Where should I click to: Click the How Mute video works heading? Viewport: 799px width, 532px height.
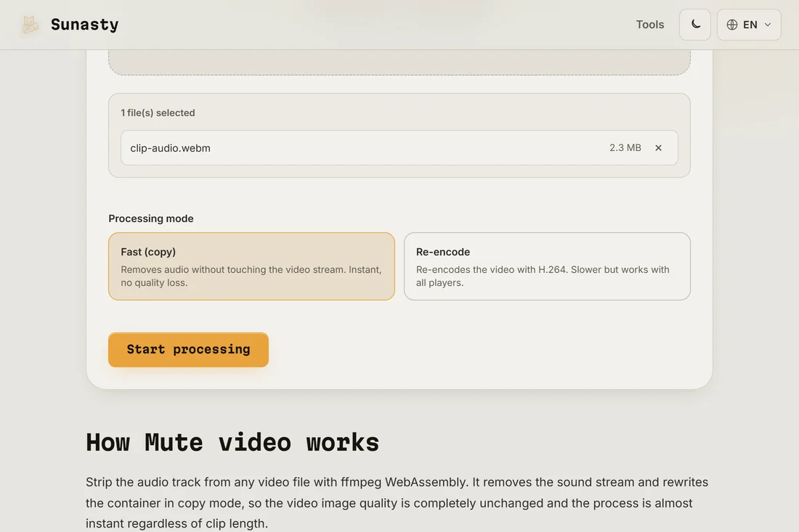(232, 442)
